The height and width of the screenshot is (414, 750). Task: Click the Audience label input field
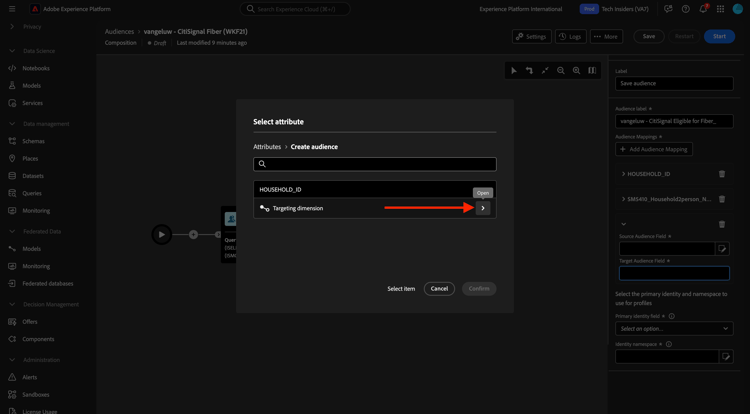[x=674, y=121]
